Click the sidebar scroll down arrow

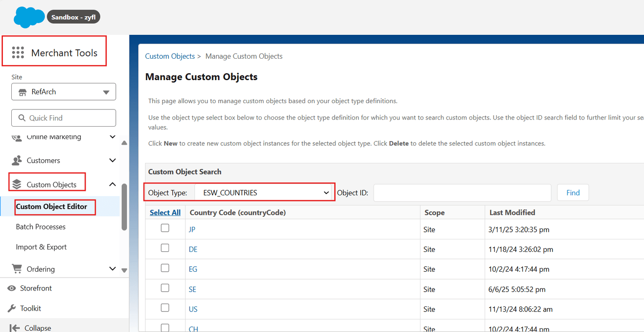pyautogui.click(x=124, y=270)
